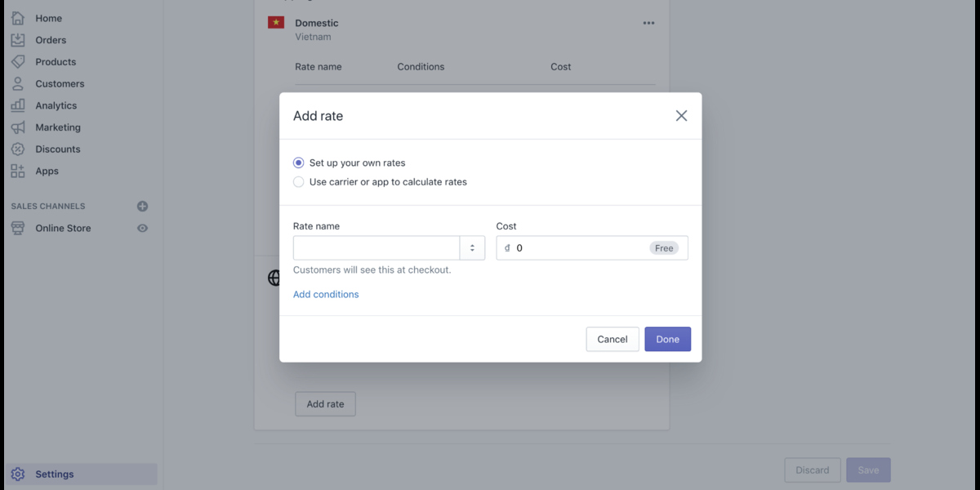
Task: Toggle the Online Store visibility eye icon
Action: coord(142,228)
